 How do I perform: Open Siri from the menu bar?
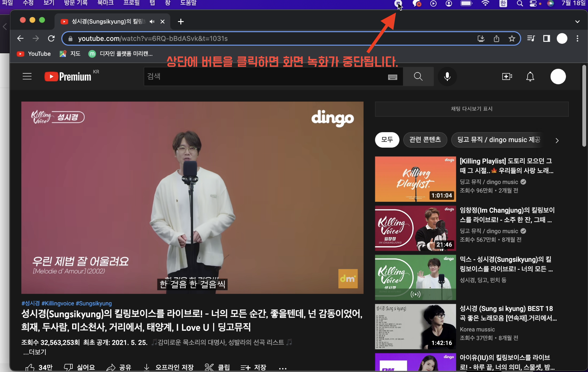[x=550, y=3]
